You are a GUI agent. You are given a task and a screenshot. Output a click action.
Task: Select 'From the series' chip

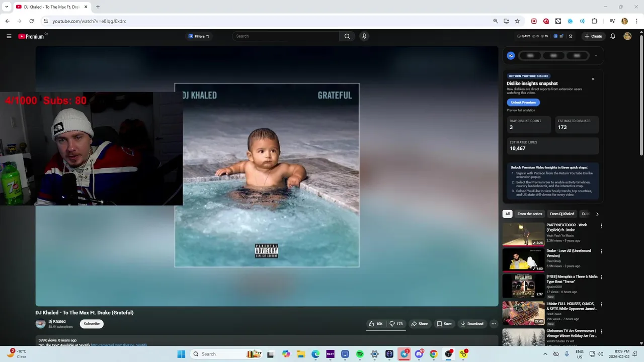530,214
